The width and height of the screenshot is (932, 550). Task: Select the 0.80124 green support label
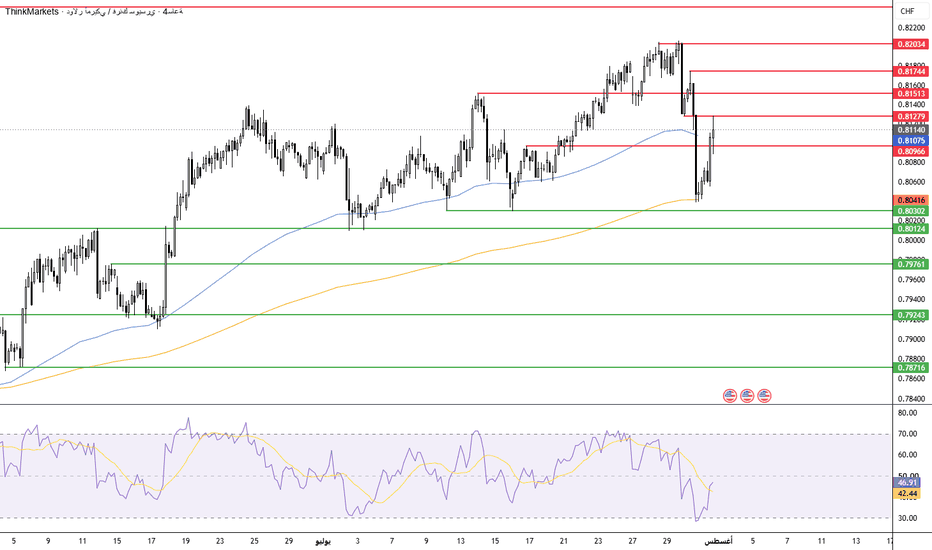point(911,228)
